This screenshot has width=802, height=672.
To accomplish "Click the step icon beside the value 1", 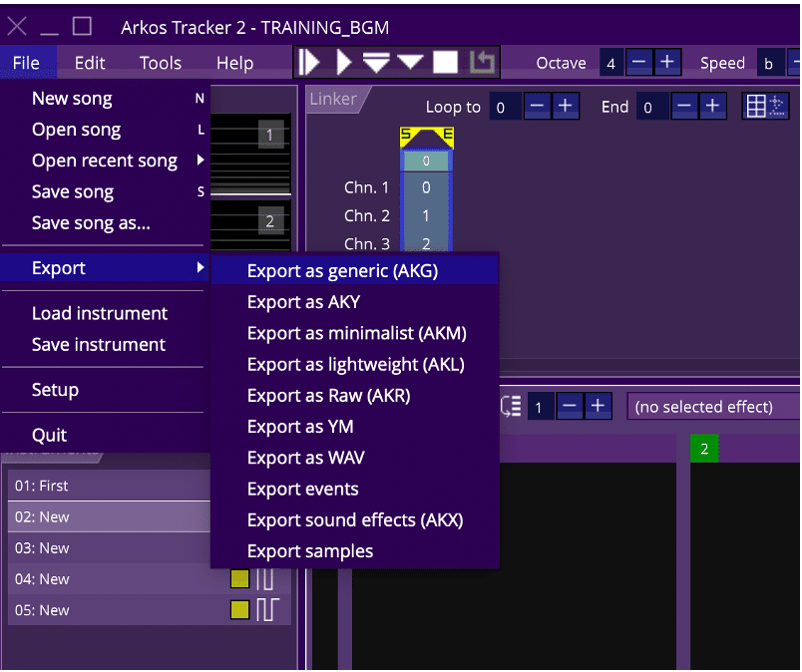I will coord(511,407).
